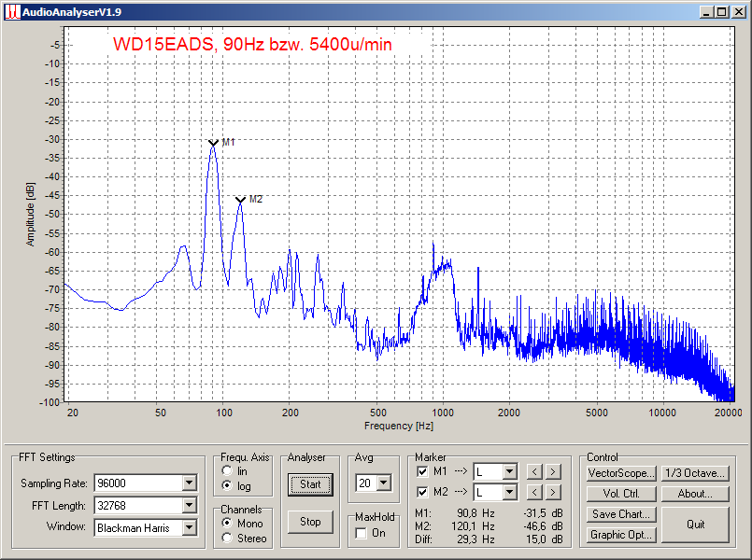Select the M2 marker on the spectrum
Viewport: 752px width, 560px height.
pyautogui.click(x=241, y=200)
